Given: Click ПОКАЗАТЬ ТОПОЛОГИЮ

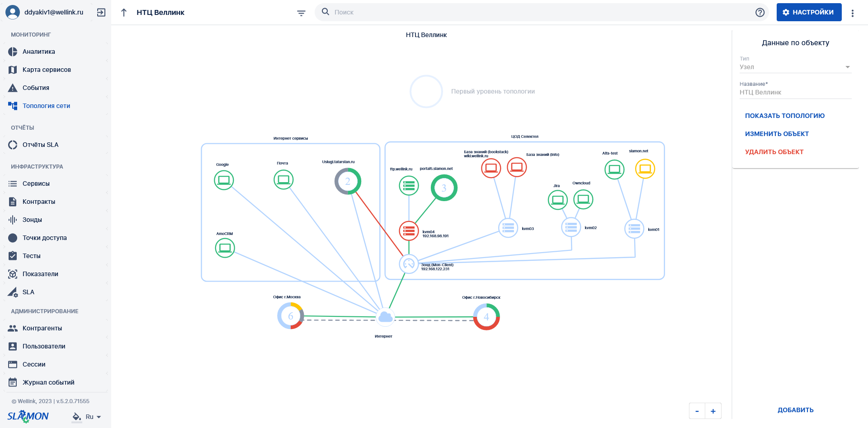Looking at the screenshot, I should [x=785, y=116].
